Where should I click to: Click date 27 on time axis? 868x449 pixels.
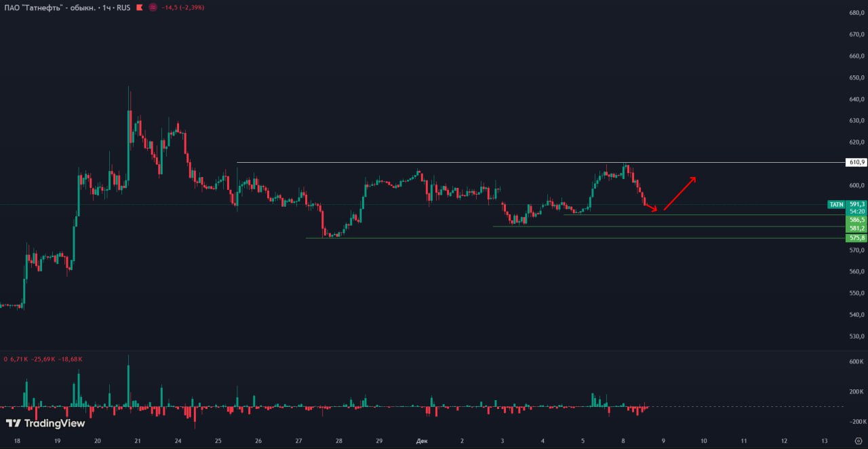point(298,441)
